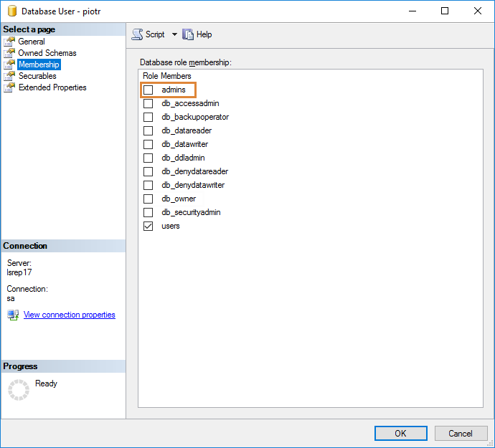Check the db_owner role checkbox

[x=148, y=199]
